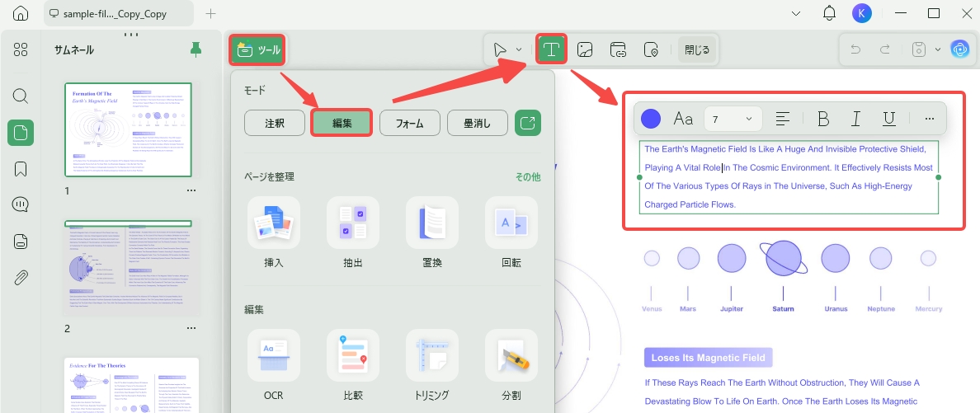The width and height of the screenshot is (980, 413).
Task: Open the text color swatch
Action: coord(651,118)
